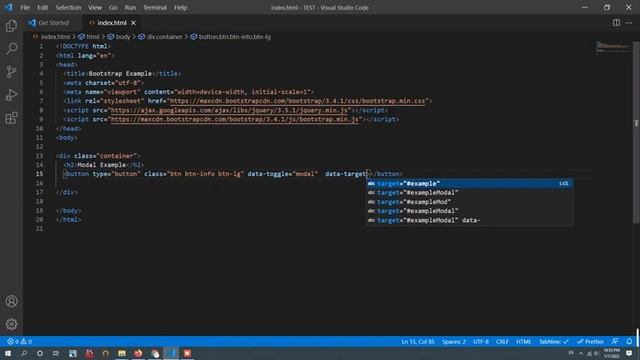Click the taskbar clock
The height and width of the screenshot is (360, 640).
611,353
